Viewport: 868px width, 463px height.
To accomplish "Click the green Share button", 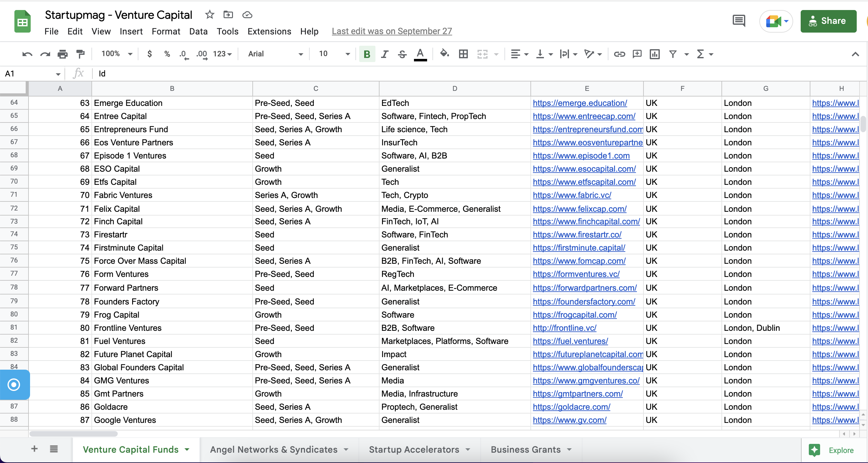I will [828, 21].
